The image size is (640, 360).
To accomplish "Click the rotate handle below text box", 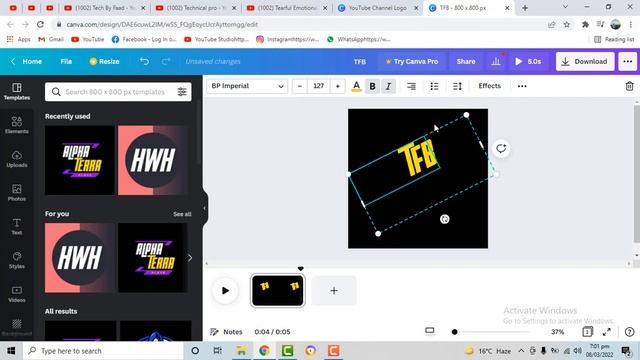I will [x=444, y=219].
